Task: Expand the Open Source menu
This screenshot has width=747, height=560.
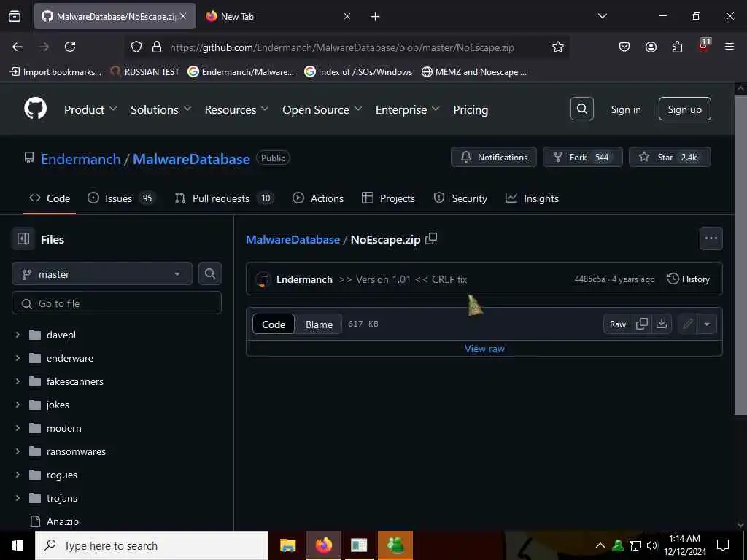Action: pos(322,109)
